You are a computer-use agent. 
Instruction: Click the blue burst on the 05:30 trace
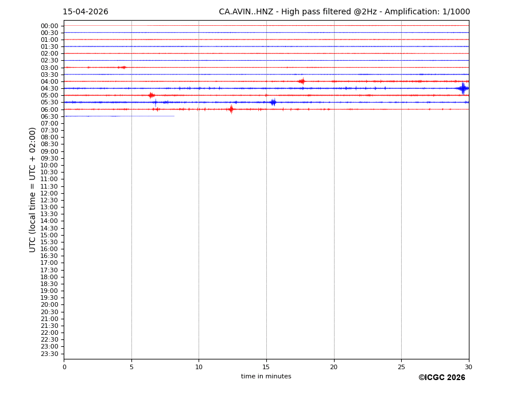[273, 102]
